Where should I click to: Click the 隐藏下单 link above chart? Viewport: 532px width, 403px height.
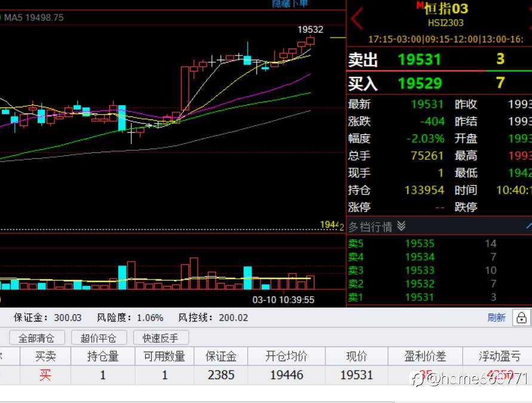point(290,4)
